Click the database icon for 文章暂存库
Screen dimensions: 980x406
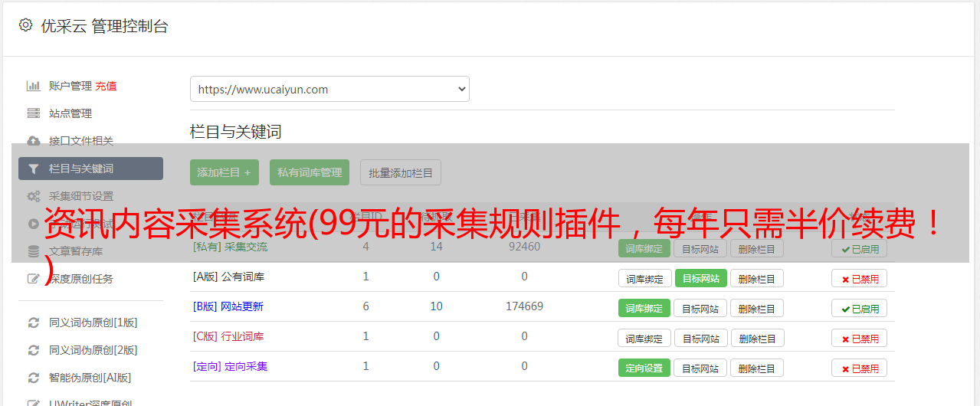(x=34, y=251)
